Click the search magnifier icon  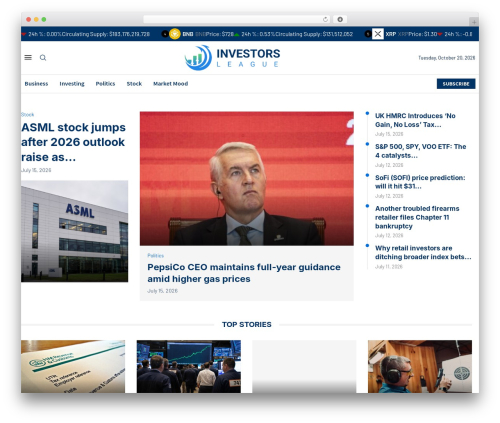43,58
